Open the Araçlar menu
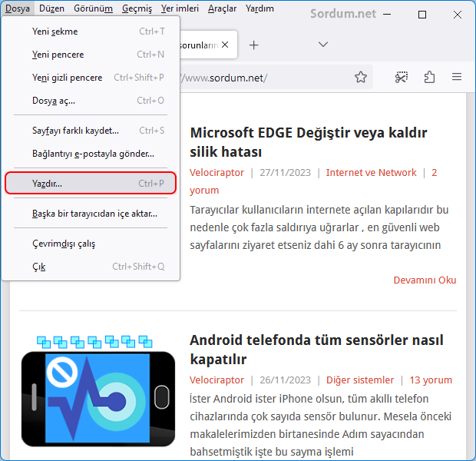 coord(222,8)
